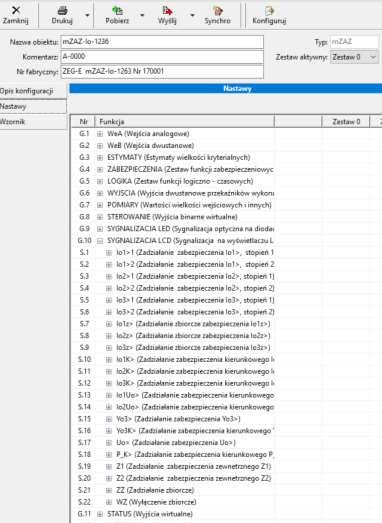Expand the LOGIKA tree node
This screenshot has height=523, width=382.
[100, 181]
